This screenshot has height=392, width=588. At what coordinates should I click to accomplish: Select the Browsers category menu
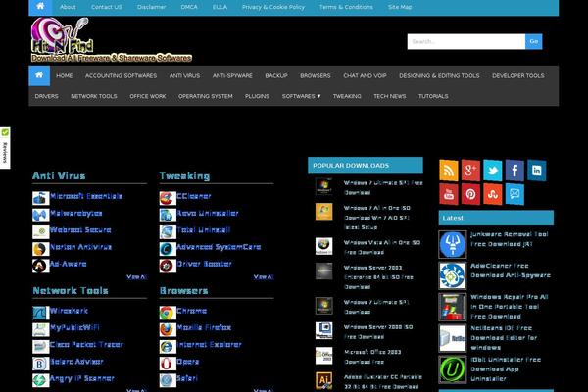[x=315, y=75]
